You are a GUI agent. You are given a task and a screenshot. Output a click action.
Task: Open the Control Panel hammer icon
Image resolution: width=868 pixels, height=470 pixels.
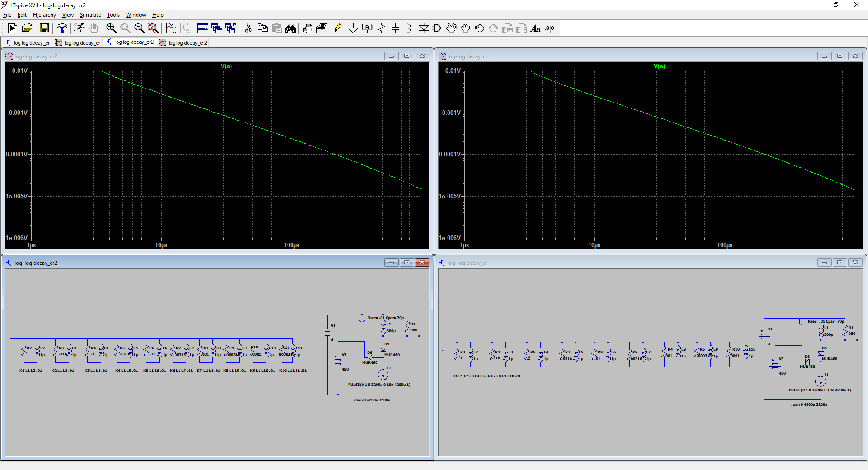click(x=61, y=28)
